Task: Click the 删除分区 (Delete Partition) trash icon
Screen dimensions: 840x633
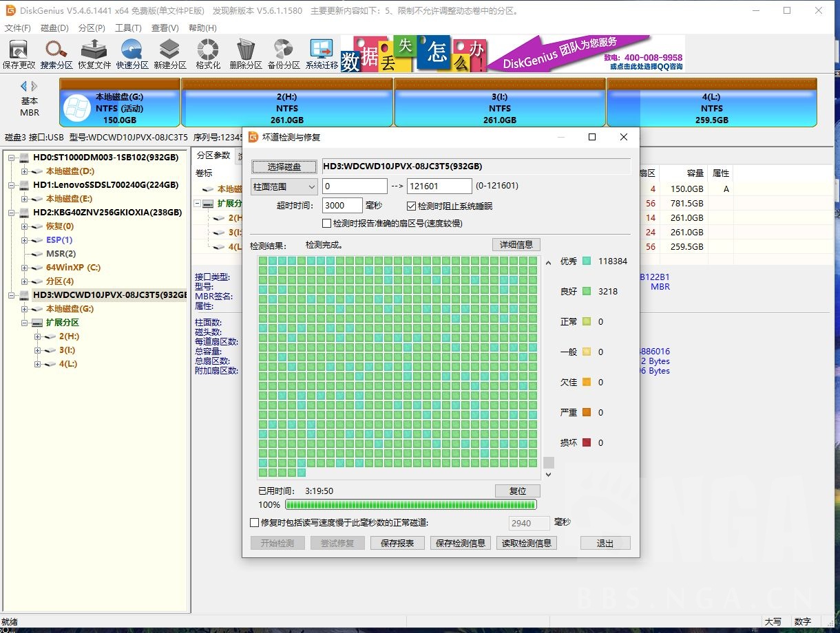Action: [x=245, y=50]
